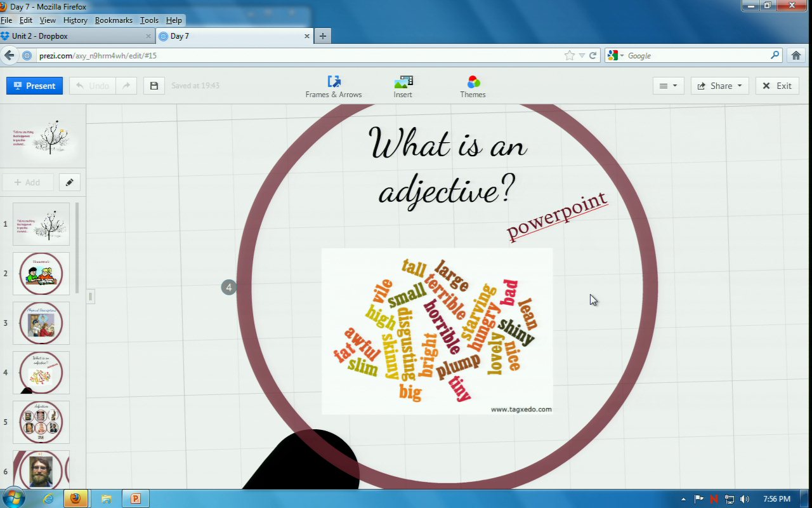
Task: Open the hamburger options dropdown
Action: [x=668, y=86]
